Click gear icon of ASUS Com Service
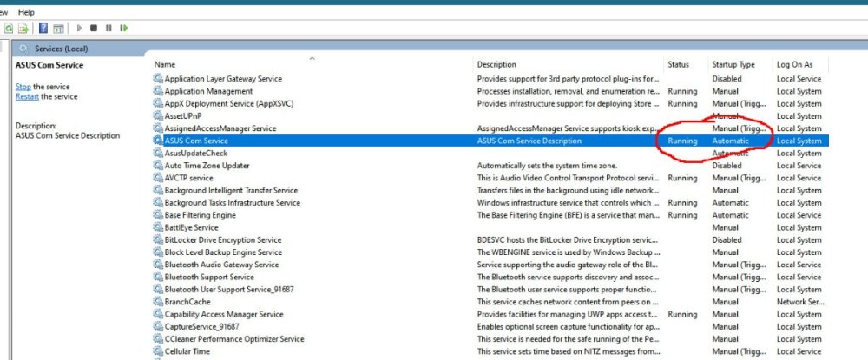Image resolution: width=868 pixels, height=360 pixels. tap(158, 141)
